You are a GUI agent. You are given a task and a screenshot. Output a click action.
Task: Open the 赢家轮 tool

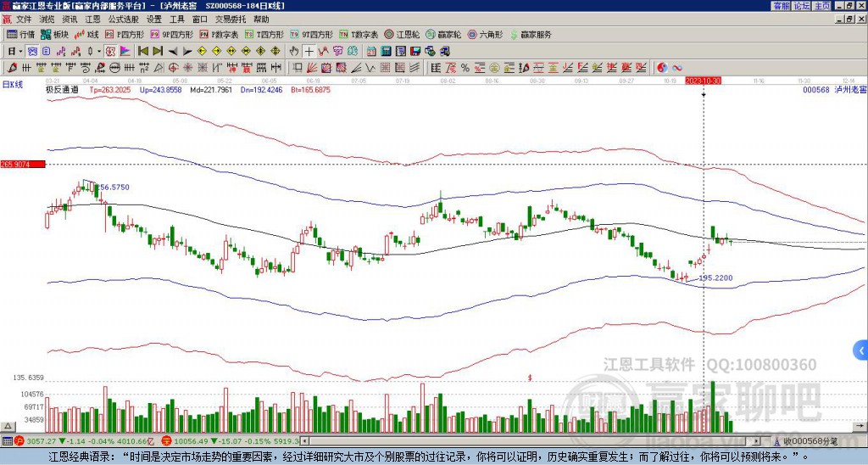click(443, 34)
